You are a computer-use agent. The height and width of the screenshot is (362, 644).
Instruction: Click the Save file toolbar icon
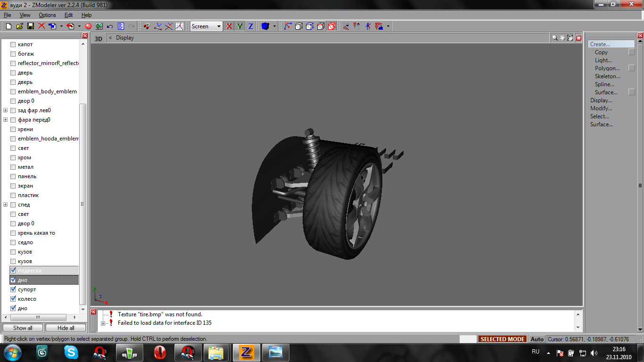[x=30, y=26]
